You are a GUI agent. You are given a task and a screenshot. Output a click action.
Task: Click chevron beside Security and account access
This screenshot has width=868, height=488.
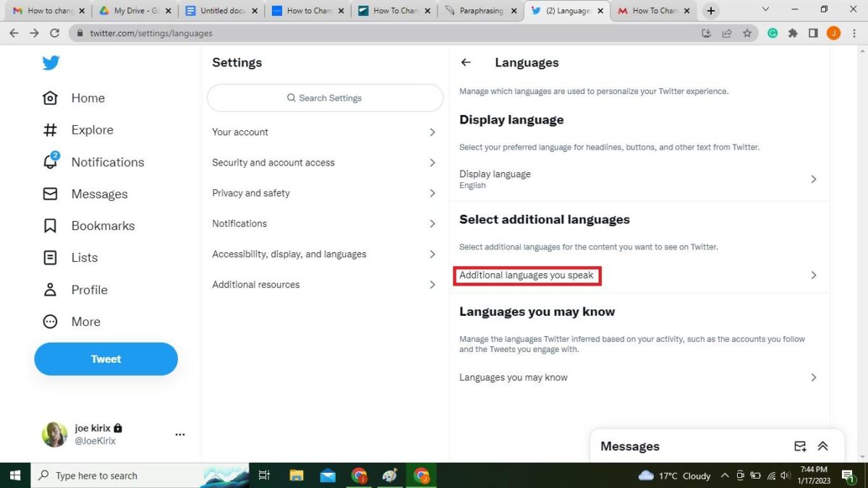click(x=433, y=163)
